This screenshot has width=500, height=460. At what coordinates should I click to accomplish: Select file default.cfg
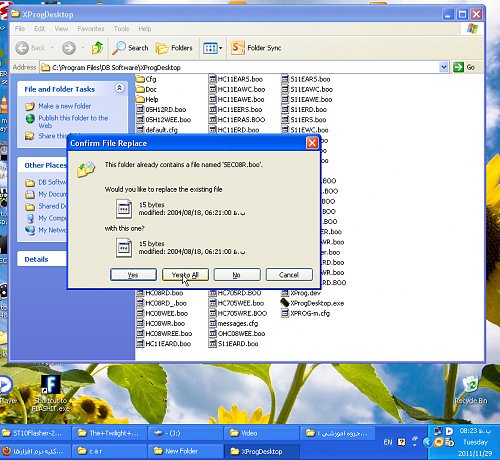coord(157,130)
